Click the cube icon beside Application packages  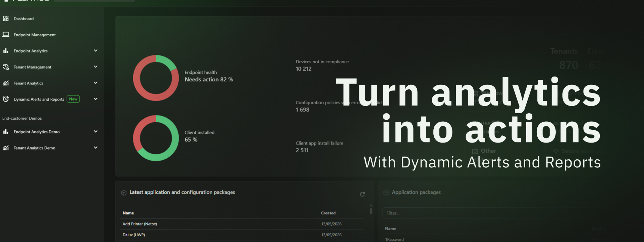click(386, 193)
